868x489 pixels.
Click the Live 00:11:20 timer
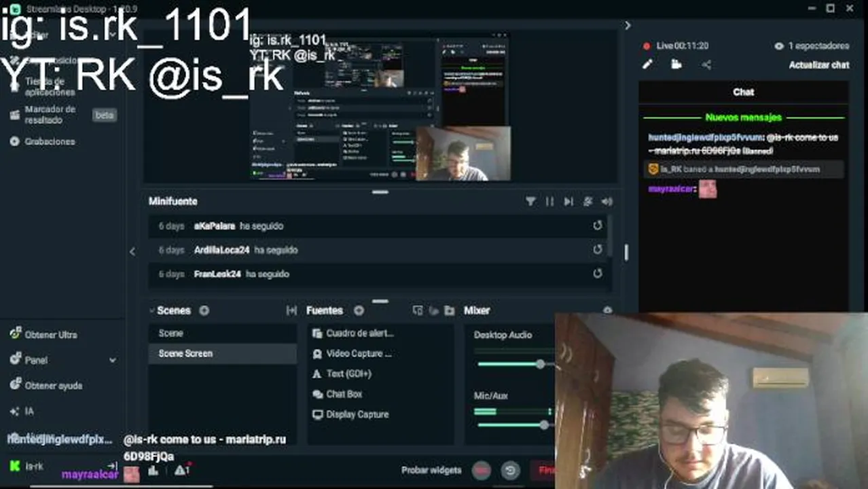pos(683,46)
